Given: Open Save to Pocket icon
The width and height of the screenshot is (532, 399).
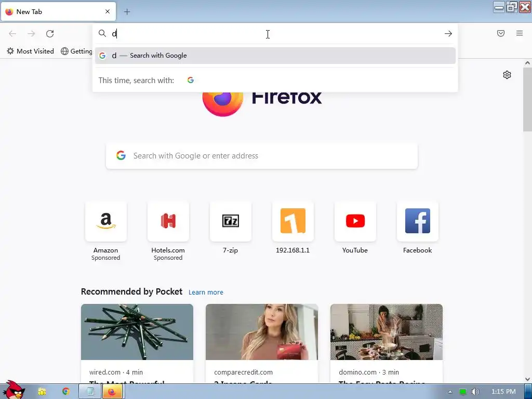Looking at the screenshot, I should point(501,33).
